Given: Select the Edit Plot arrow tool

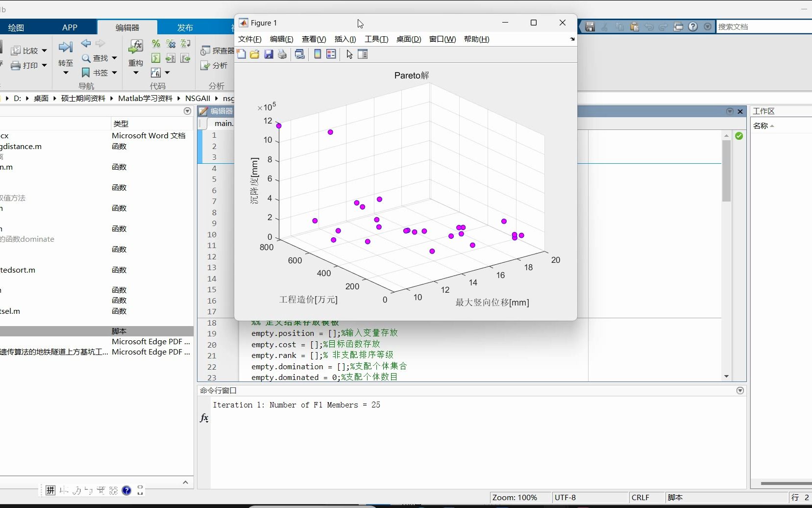Looking at the screenshot, I should click(349, 54).
